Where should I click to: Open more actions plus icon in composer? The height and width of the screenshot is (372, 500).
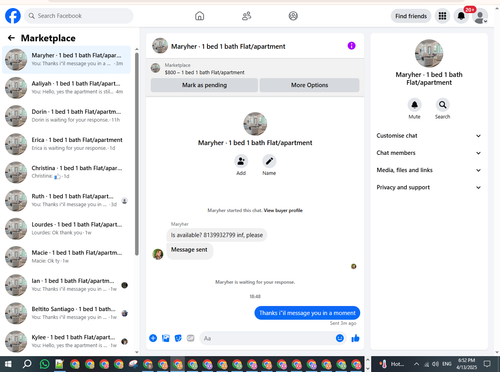coord(153,338)
